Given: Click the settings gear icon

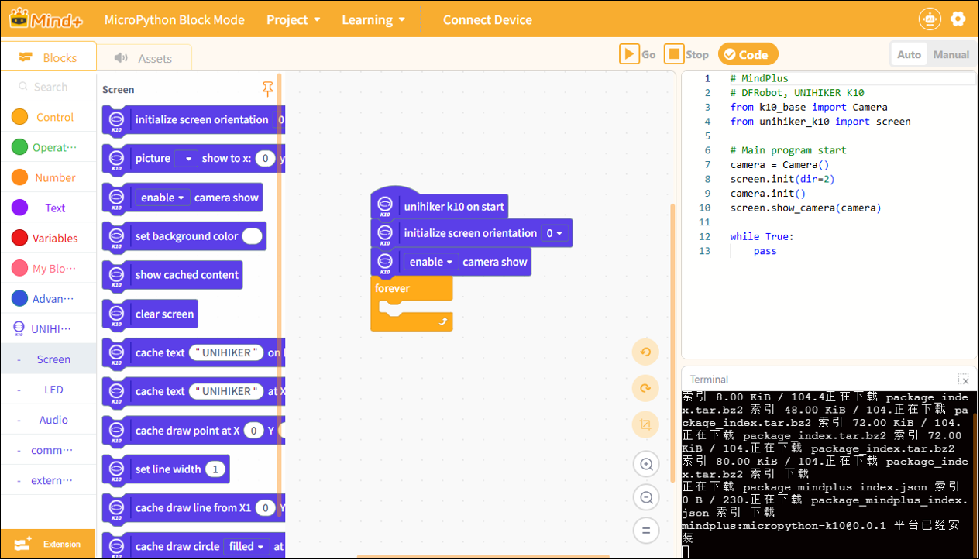Looking at the screenshot, I should (x=958, y=19).
